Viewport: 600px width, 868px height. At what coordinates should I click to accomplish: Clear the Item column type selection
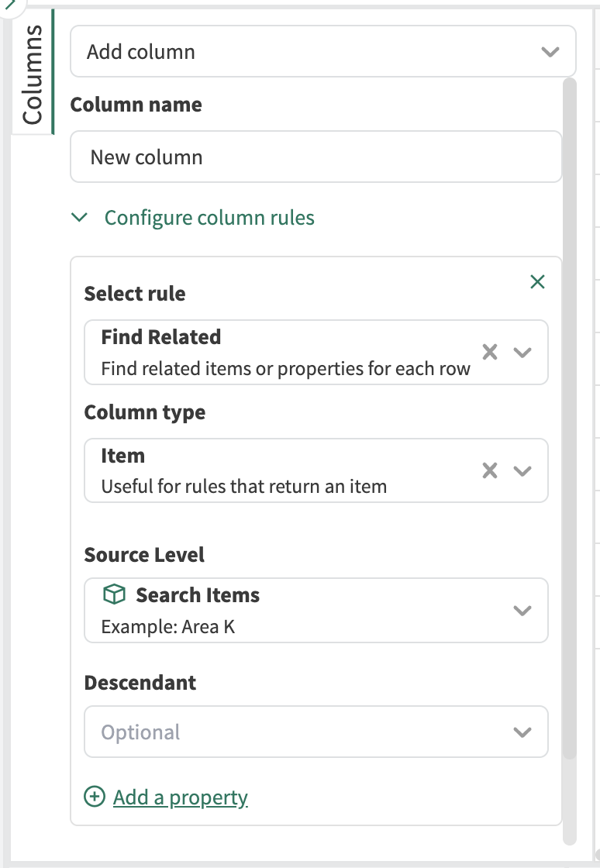tap(490, 471)
